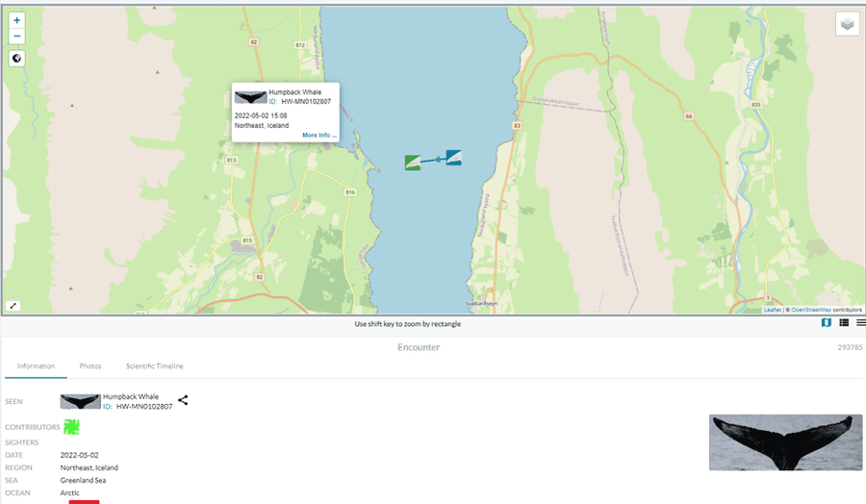The height and width of the screenshot is (504, 866).
Task: Select the Information tab
Action: (x=36, y=366)
